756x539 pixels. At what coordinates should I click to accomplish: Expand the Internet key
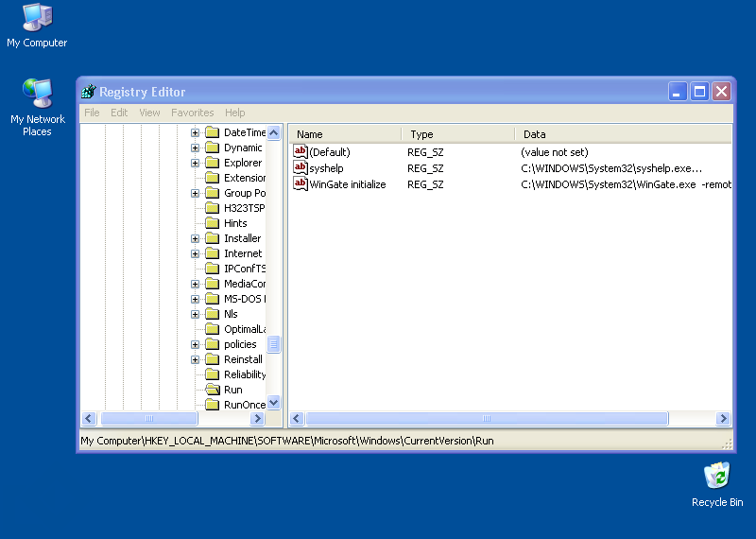click(x=195, y=253)
